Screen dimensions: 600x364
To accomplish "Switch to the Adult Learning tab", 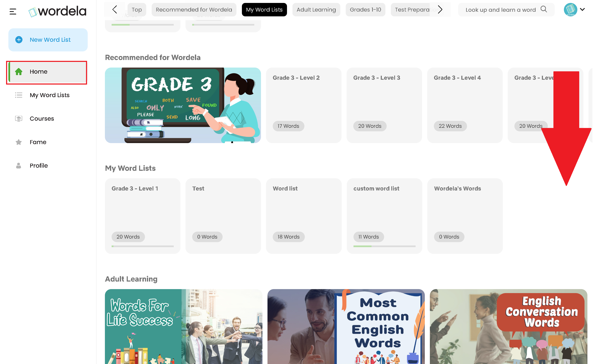I will (x=316, y=9).
